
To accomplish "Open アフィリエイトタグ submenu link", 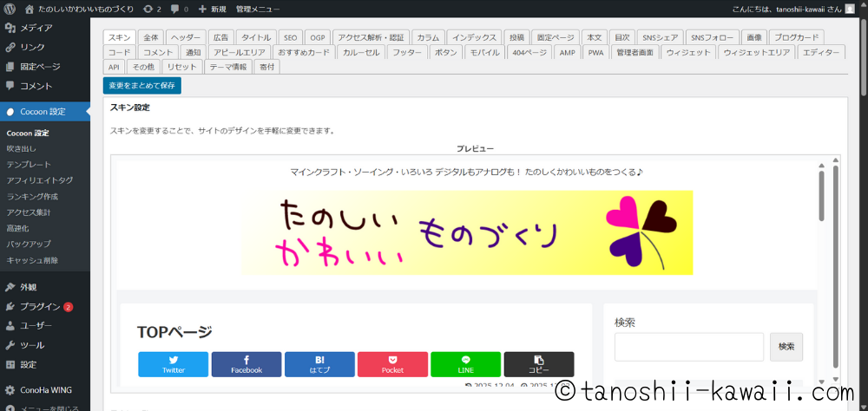I will click(40, 180).
